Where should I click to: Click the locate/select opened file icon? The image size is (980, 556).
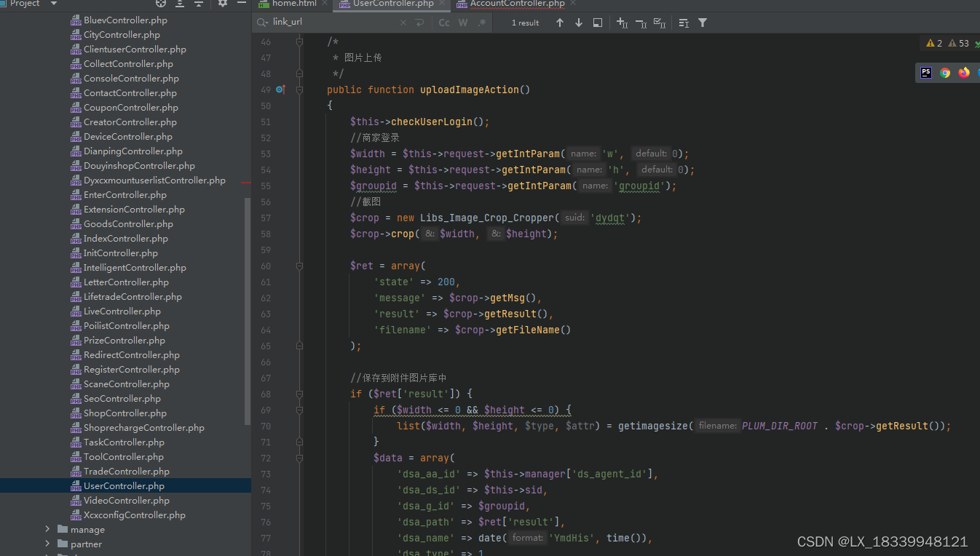pos(161,4)
